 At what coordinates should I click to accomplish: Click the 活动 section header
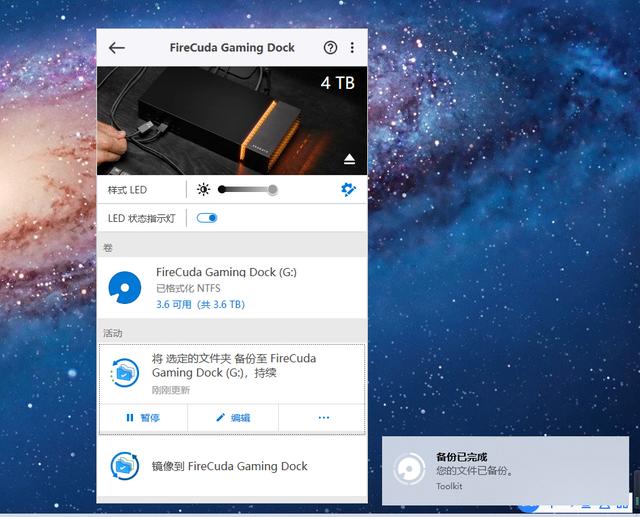[113, 333]
